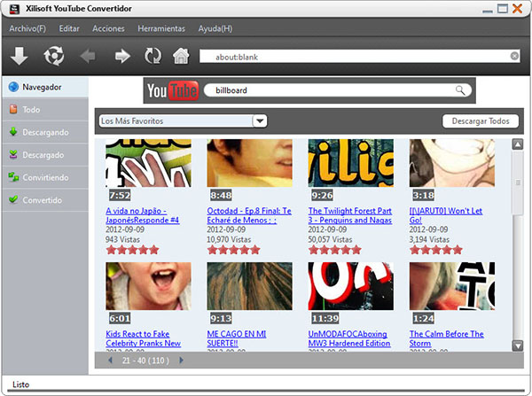The image size is (532, 396).
Task: Click the thumbnail for the 6:01 video
Action: (148, 286)
